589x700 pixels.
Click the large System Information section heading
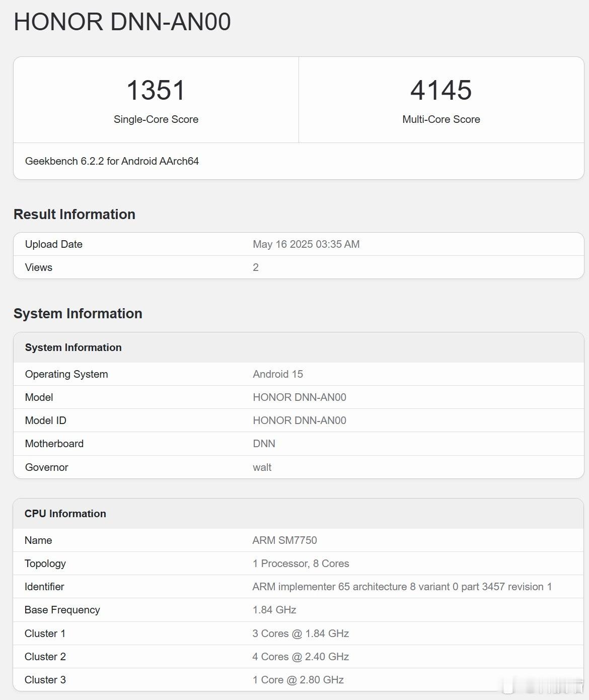(78, 313)
